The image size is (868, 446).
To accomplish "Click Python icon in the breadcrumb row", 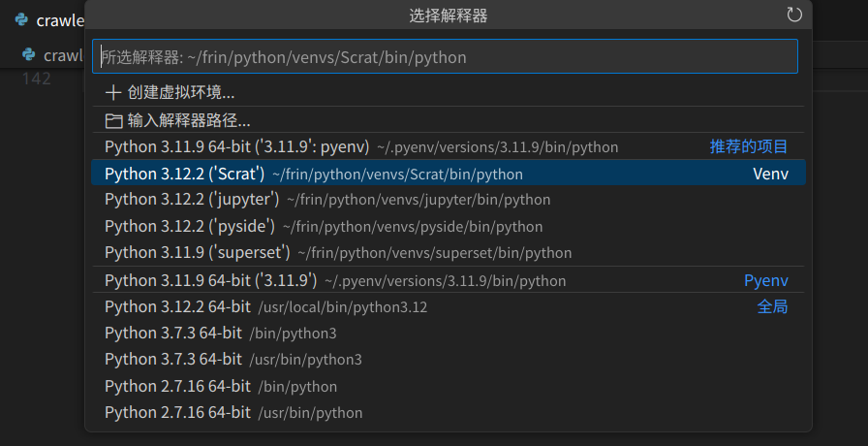I will (28, 55).
